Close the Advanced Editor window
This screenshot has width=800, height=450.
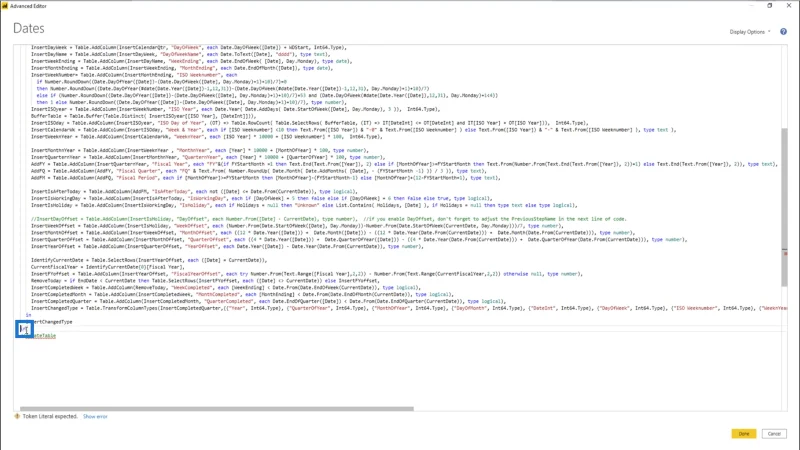[789, 6]
